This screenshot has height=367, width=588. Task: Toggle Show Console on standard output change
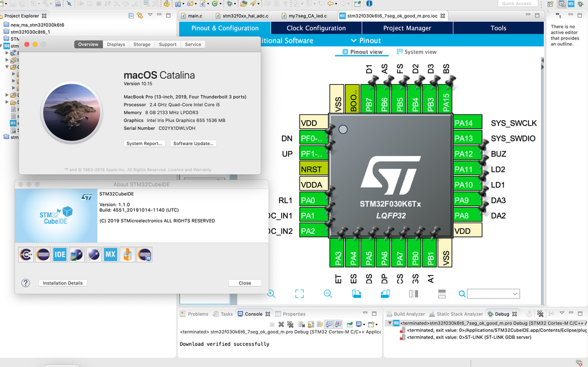329,324
